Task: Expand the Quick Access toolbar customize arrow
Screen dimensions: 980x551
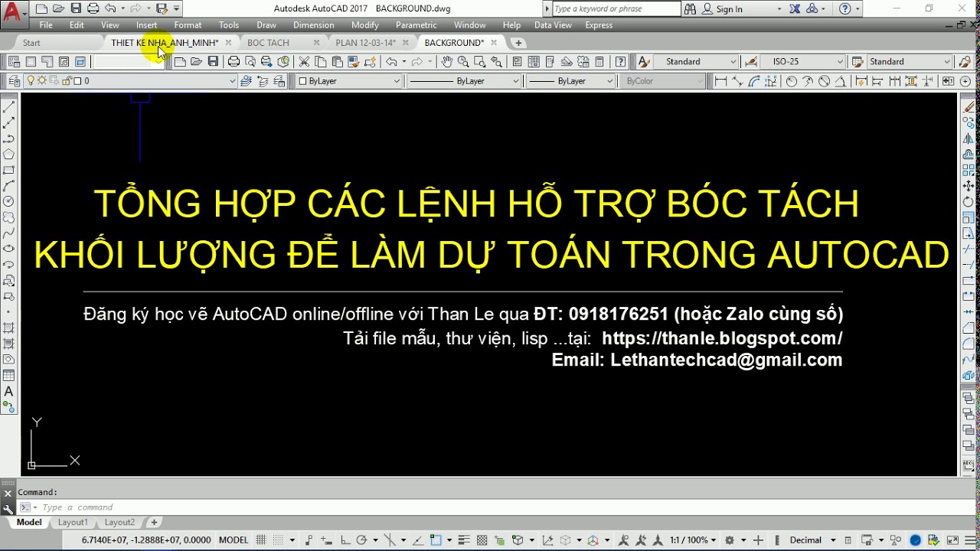Action: tap(177, 9)
